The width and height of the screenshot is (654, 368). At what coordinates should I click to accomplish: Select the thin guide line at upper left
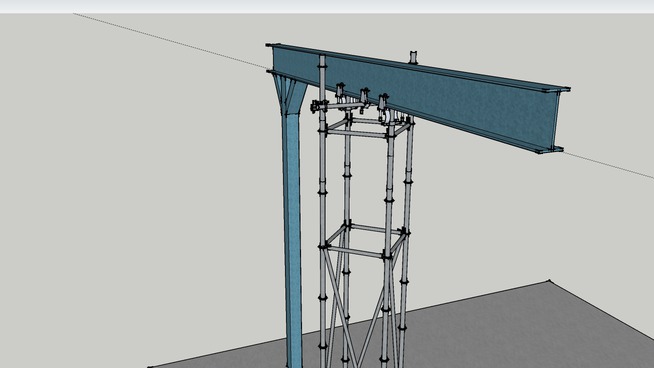(171, 41)
